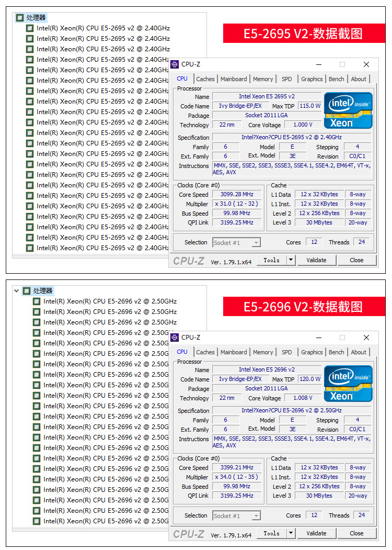Click Intel Xeon logo beside 120.0 W TDP
Viewport: 392px width, 550px height.
(x=348, y=384)
